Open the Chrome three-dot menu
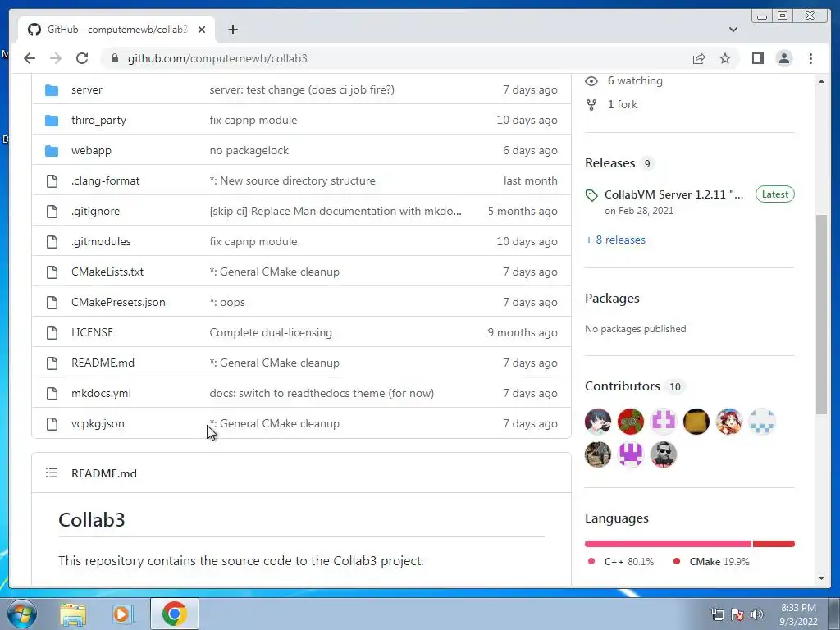 (810, 58)
